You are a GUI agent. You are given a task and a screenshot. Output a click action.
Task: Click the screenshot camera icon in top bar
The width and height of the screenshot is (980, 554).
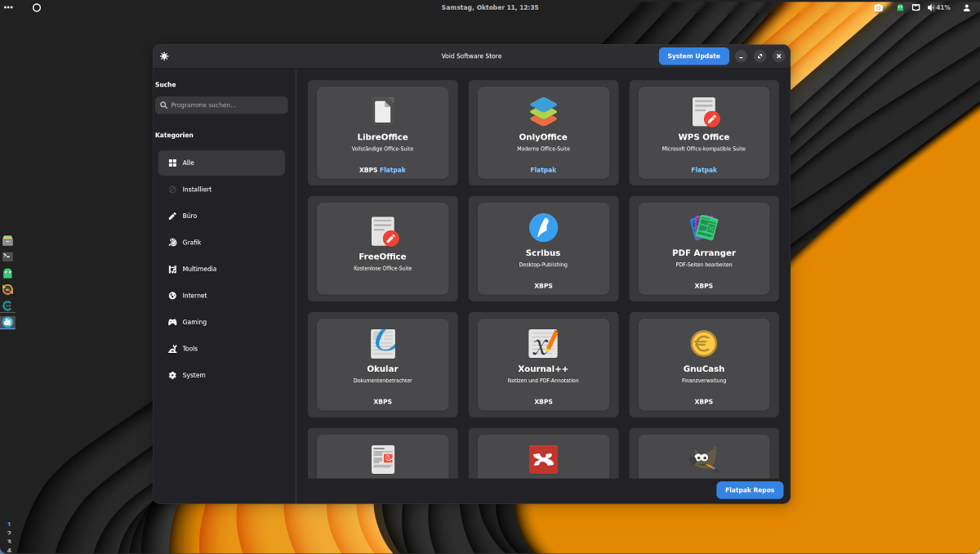click(878, 7)
